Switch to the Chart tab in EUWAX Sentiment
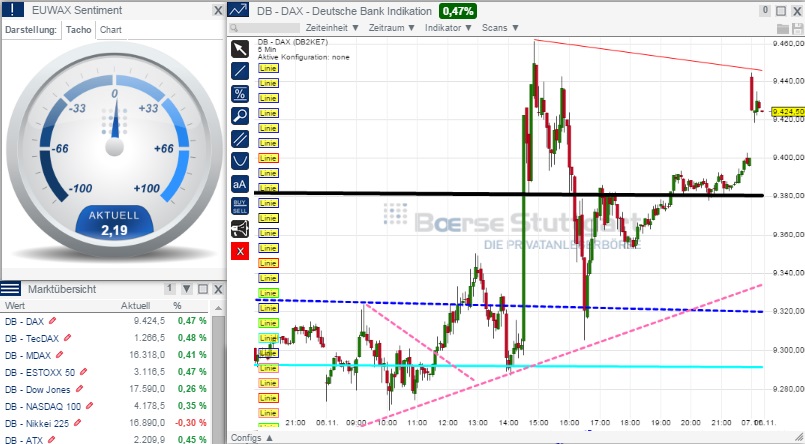The image size is (805, 444). 111,30
